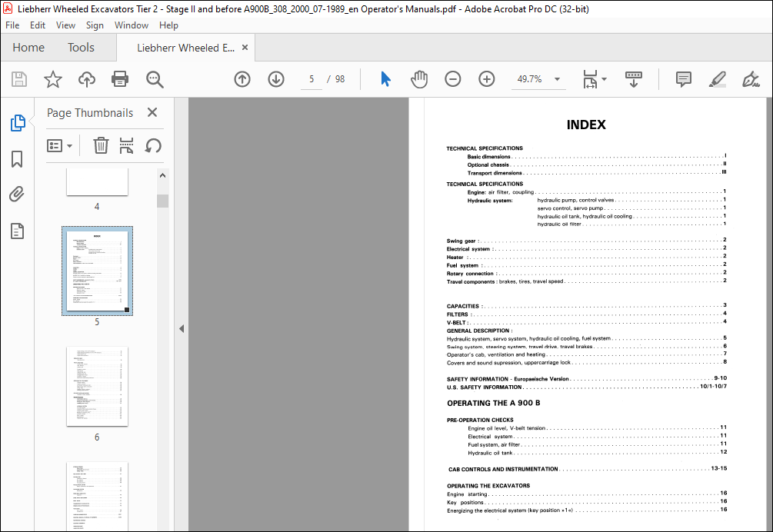Viewport: 773px width, 532px height.
Task: Open Bookmarks sidebar panel
Action: click(x=17, y=159)
